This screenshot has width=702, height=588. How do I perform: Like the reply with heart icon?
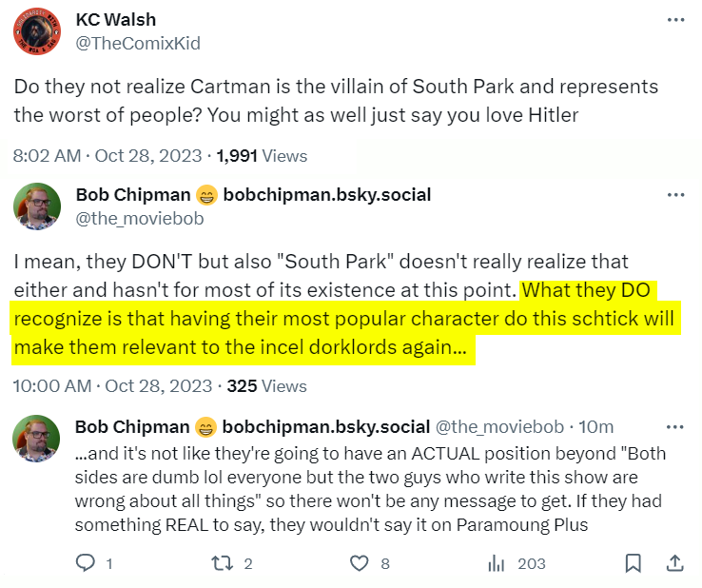pyautogui.click(x=359, y=563)
